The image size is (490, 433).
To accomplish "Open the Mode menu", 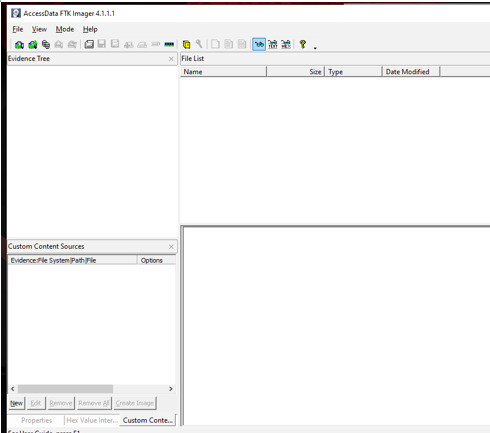I will (65, 29).
